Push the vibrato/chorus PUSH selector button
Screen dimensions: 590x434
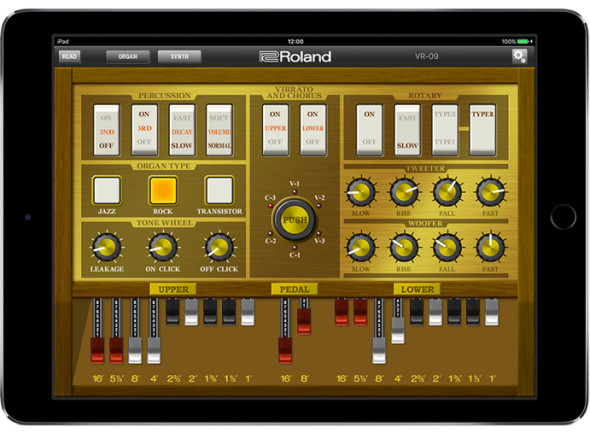tap(295, 219)
